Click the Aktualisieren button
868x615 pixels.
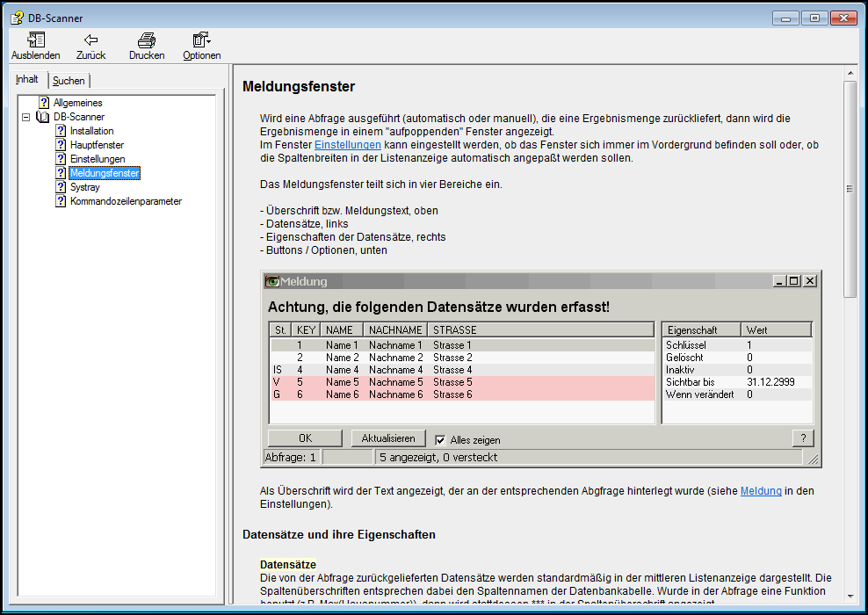point(388,438)
